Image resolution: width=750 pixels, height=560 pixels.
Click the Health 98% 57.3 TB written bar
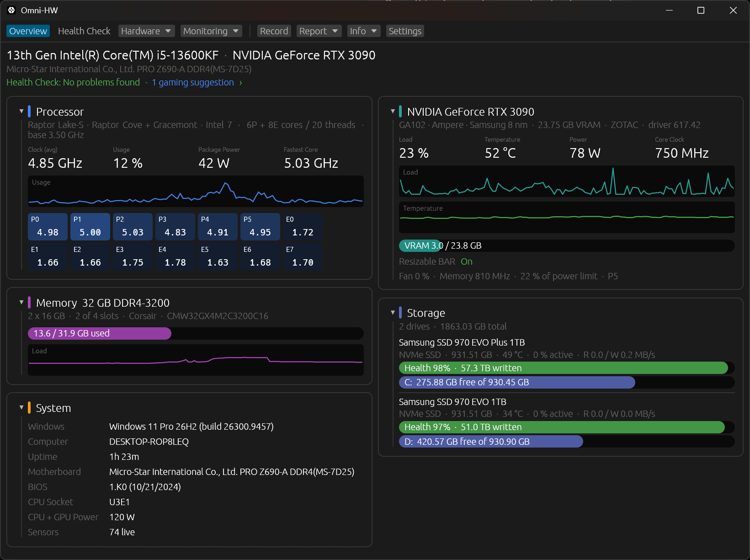[x=567, y=368]
